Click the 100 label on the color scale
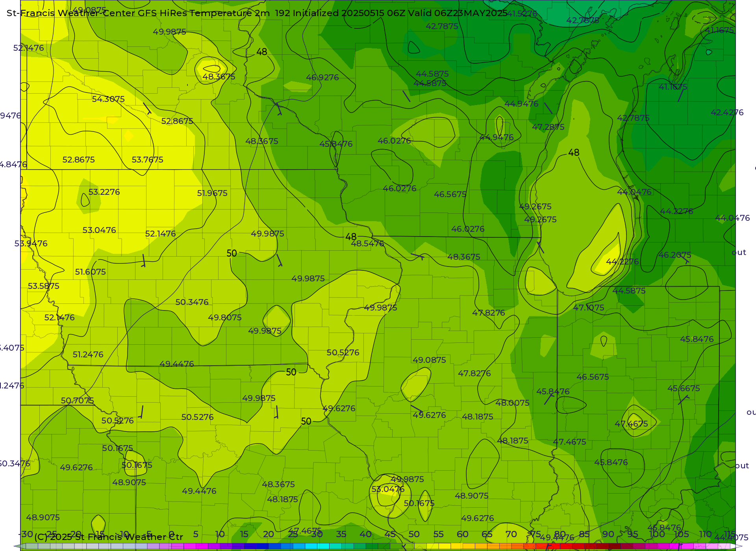 coord(657,534)
